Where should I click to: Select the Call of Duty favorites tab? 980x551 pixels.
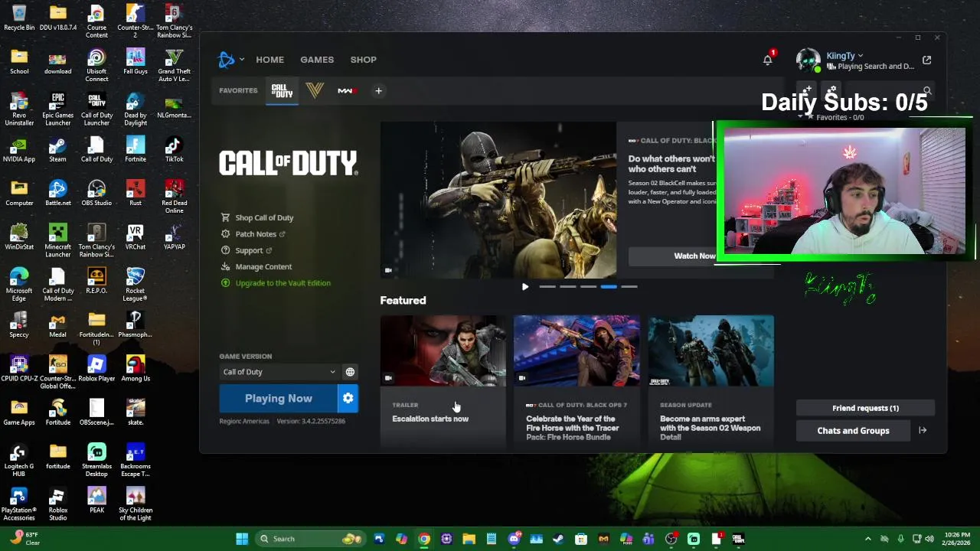282,91
